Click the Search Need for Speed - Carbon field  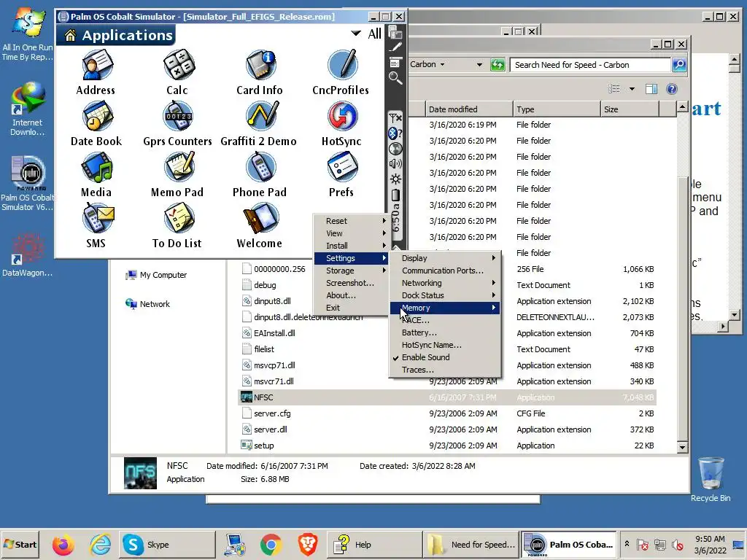pyautogui.click(x=590, y=65)
